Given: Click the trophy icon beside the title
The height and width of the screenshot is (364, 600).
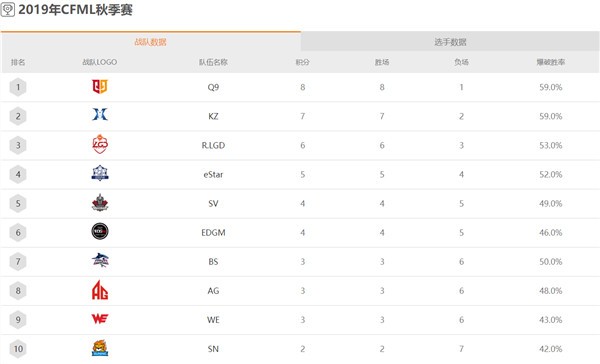Looking at the screenshot, I should point(8,9).
